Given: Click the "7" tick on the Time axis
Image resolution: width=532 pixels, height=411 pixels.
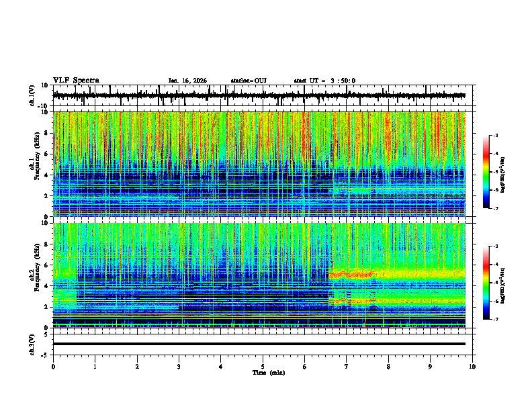Looking at the screenshot, I should [x=347, y=367].
